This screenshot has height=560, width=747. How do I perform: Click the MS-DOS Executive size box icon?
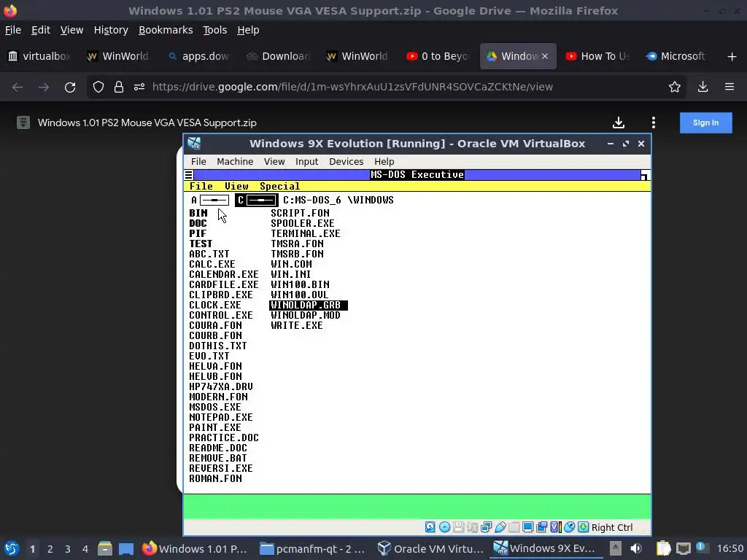point(645,175)
